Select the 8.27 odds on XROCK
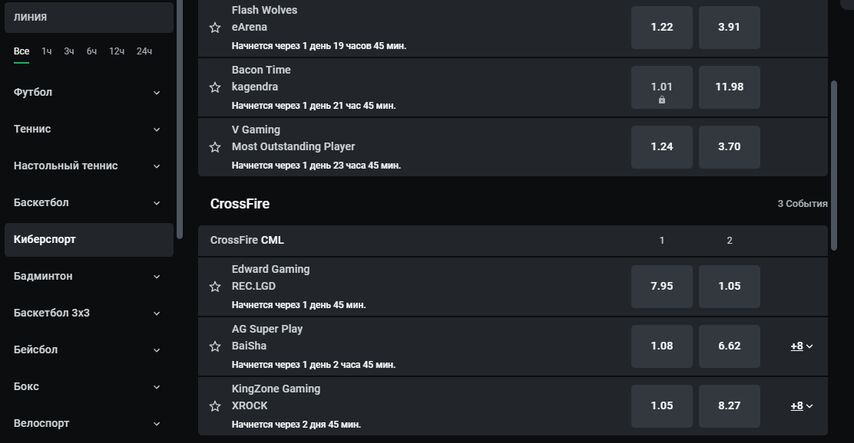854x443 pixels. (x=729, y=406)
